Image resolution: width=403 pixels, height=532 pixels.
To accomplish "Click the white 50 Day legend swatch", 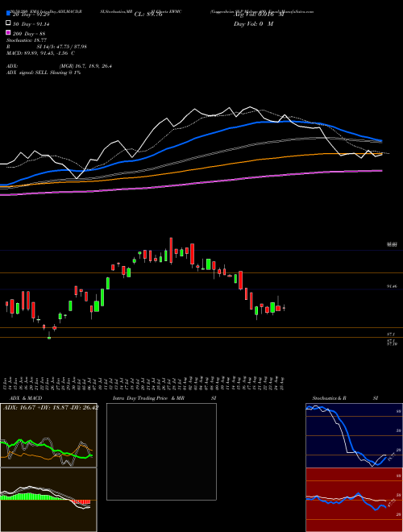I will (x=8, y=23).
